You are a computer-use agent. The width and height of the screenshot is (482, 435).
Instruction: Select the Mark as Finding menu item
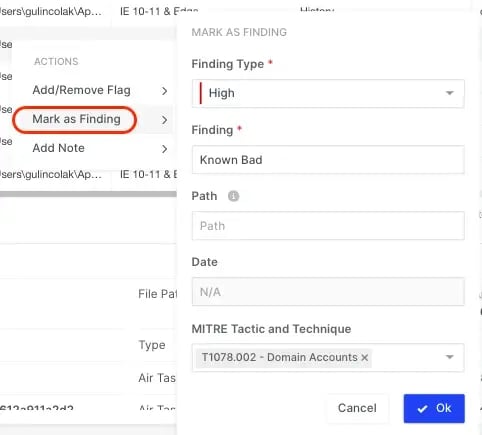(76, 119)
